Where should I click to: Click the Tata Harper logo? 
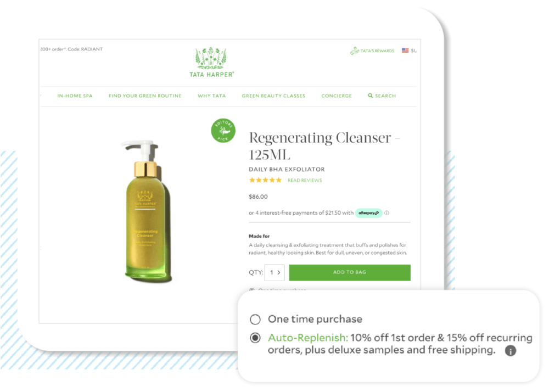click(x=211, y=62)
